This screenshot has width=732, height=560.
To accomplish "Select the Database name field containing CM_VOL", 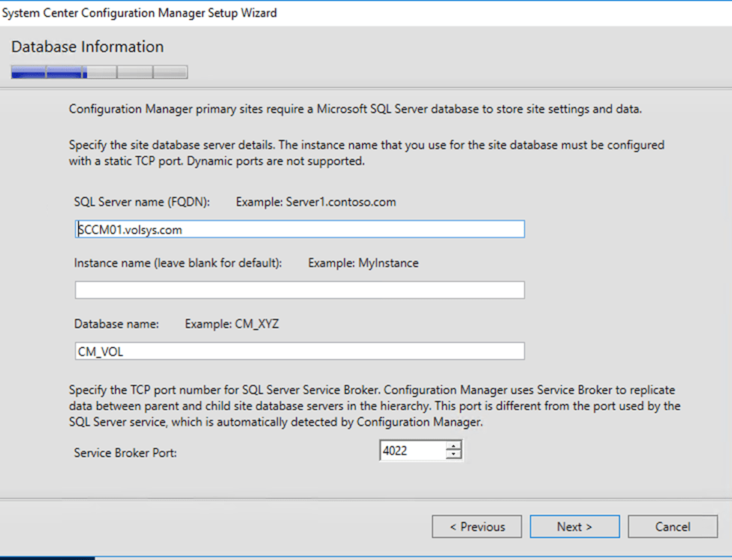I will click(299, 351).
